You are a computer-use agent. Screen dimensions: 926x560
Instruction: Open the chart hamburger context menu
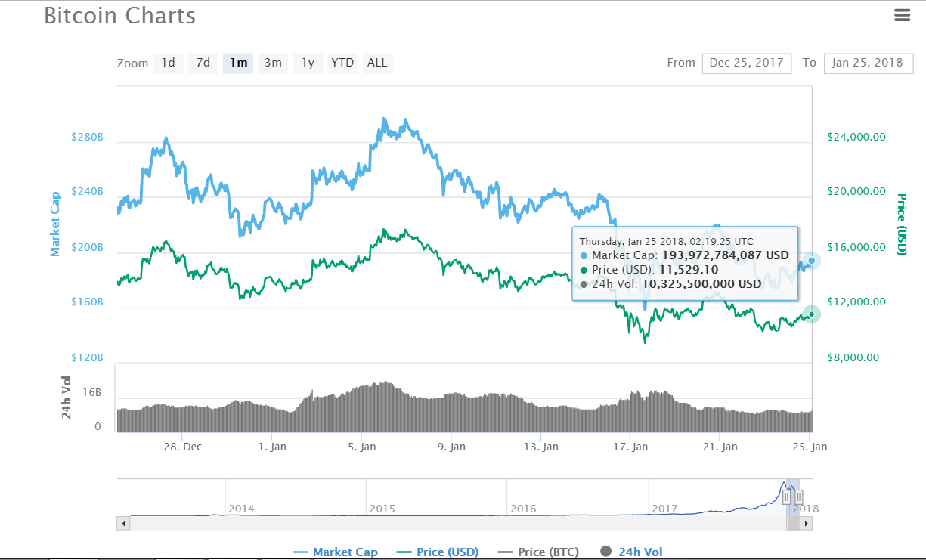tap(901, 14)
